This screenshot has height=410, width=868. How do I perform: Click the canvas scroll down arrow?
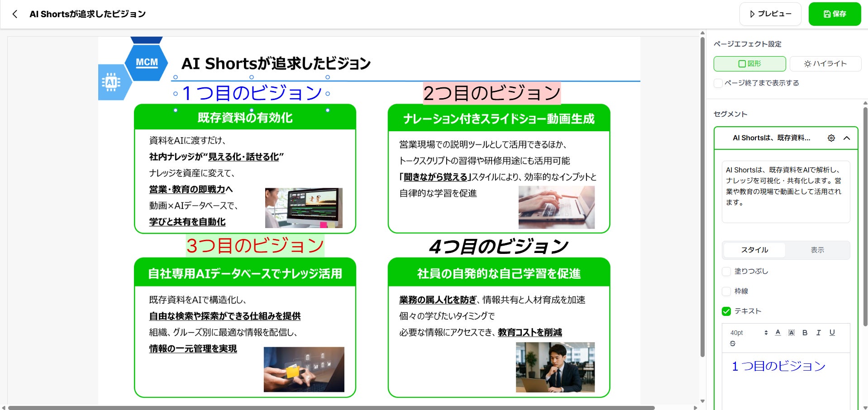(x=702, y=401)
